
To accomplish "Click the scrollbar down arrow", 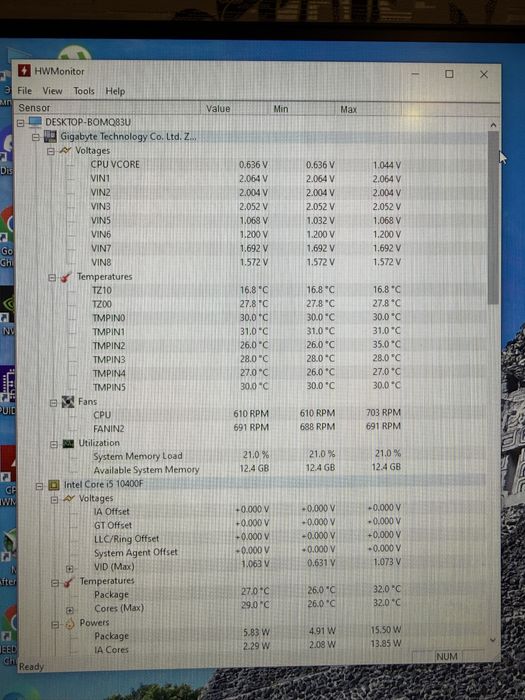I will click(493, 640).
